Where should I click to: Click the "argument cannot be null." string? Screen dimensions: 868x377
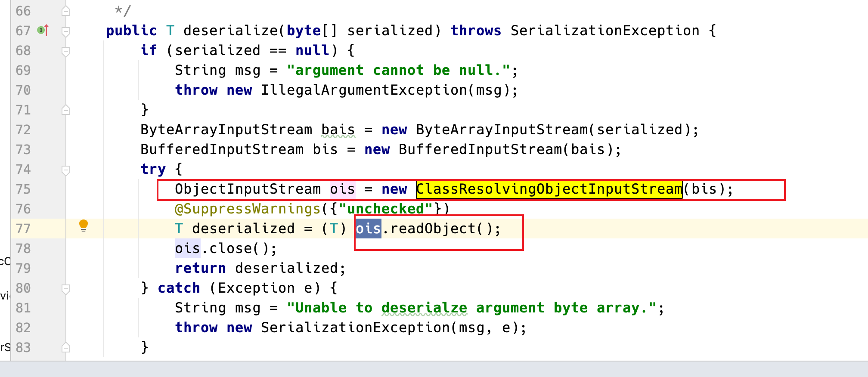pyautogui.click(x=398, y=70)
